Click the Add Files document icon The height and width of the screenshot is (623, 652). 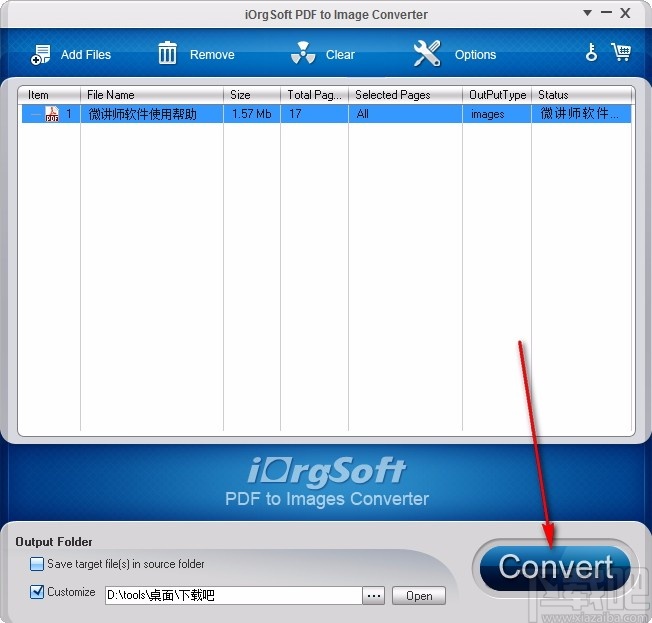pyautogui.click(x=40, y=54)
